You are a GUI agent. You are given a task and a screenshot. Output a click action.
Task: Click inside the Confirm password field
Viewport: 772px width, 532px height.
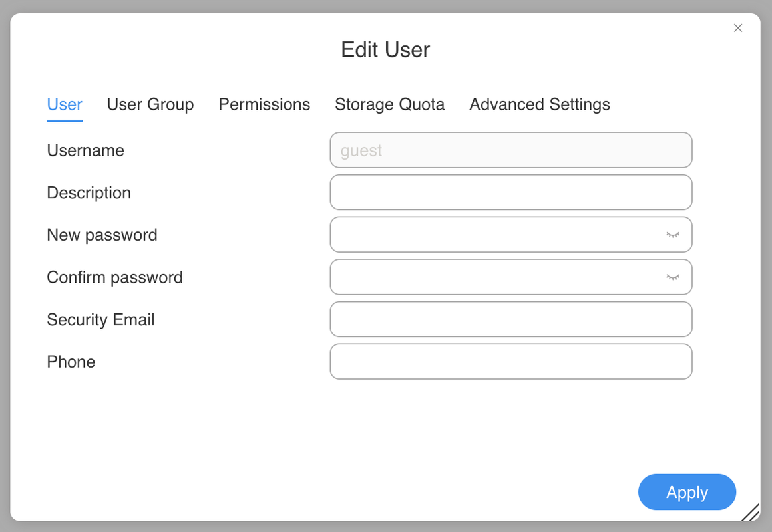pos(496,277)
